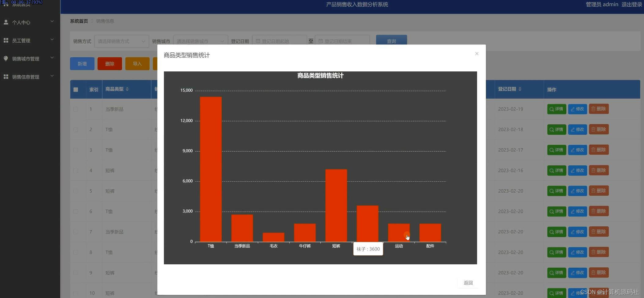
Task: Click the 配件 bar in the chart
Action: click(x=430, y=232)
